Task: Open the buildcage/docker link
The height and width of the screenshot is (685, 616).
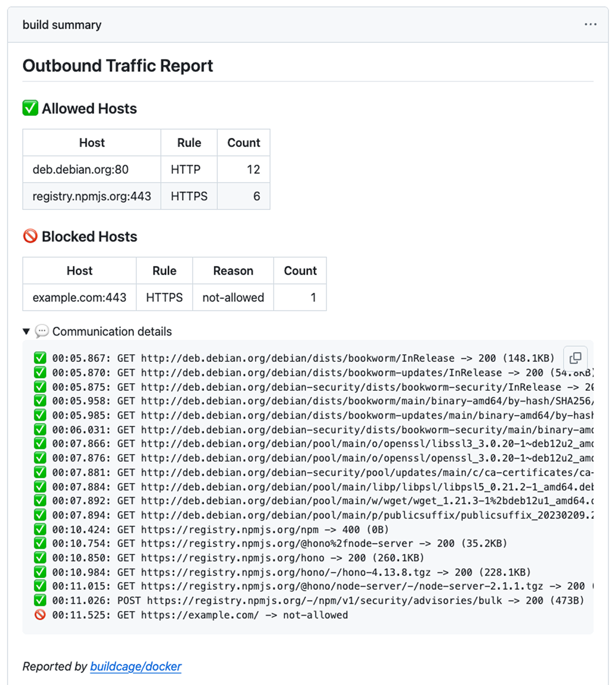Action: click(x=136, y=666)
